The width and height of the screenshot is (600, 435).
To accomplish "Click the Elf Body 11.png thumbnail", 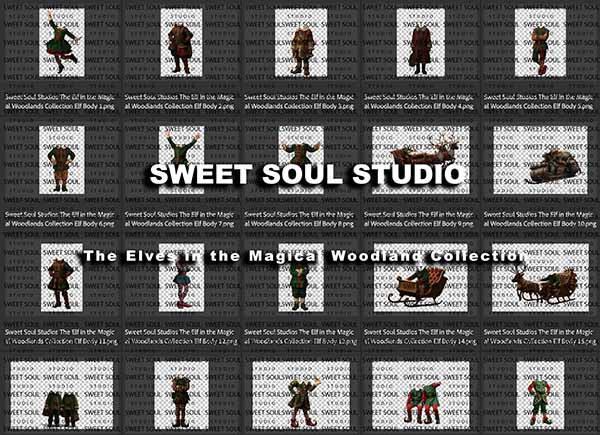I will coord(62,277).
